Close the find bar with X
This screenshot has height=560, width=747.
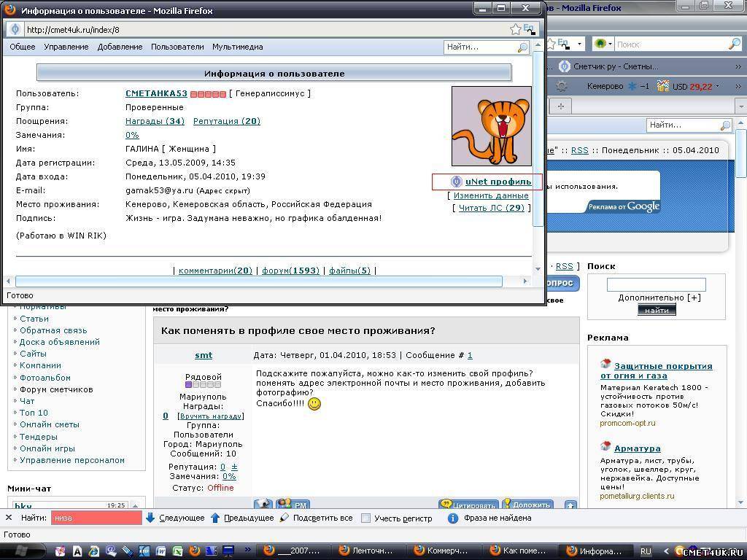click(9, 518)
